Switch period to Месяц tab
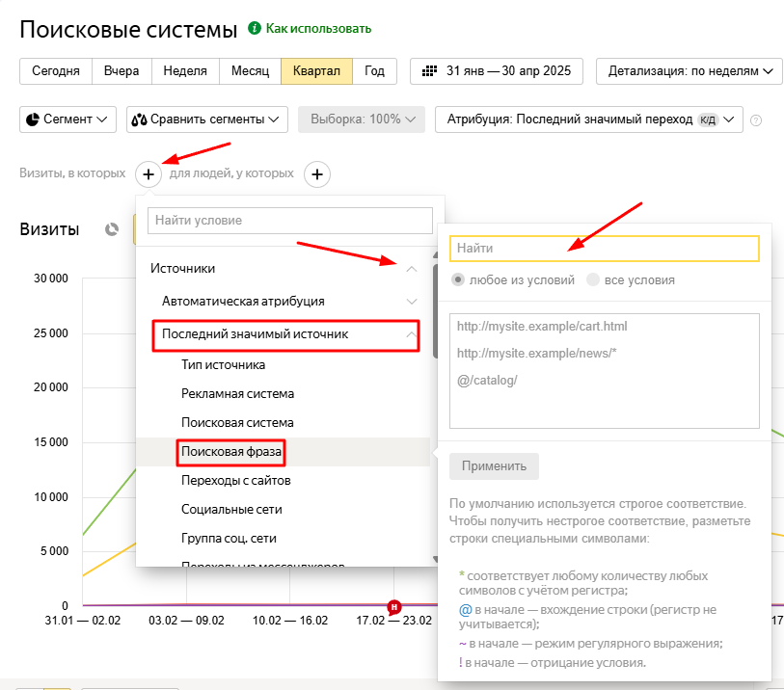 (x=250, y=71)
